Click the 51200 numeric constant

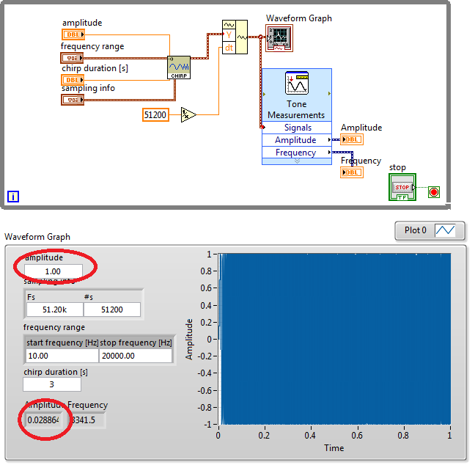click(155, 115)
